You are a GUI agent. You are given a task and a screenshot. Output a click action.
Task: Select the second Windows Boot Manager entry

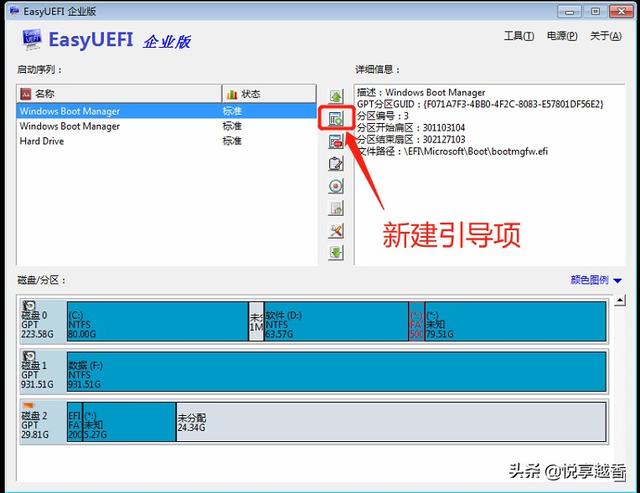pyautogui.click(x=167, y=126)
